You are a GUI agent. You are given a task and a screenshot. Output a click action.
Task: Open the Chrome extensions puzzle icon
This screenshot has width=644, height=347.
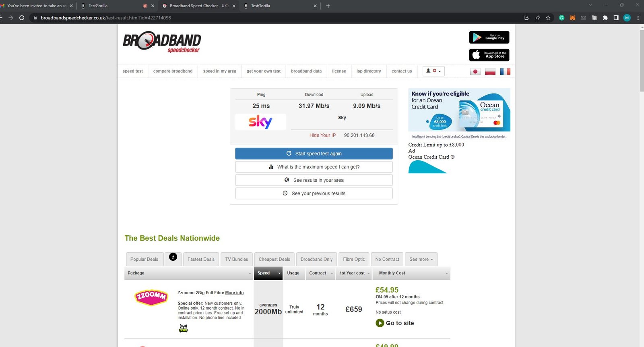click(x=605, y=18)
